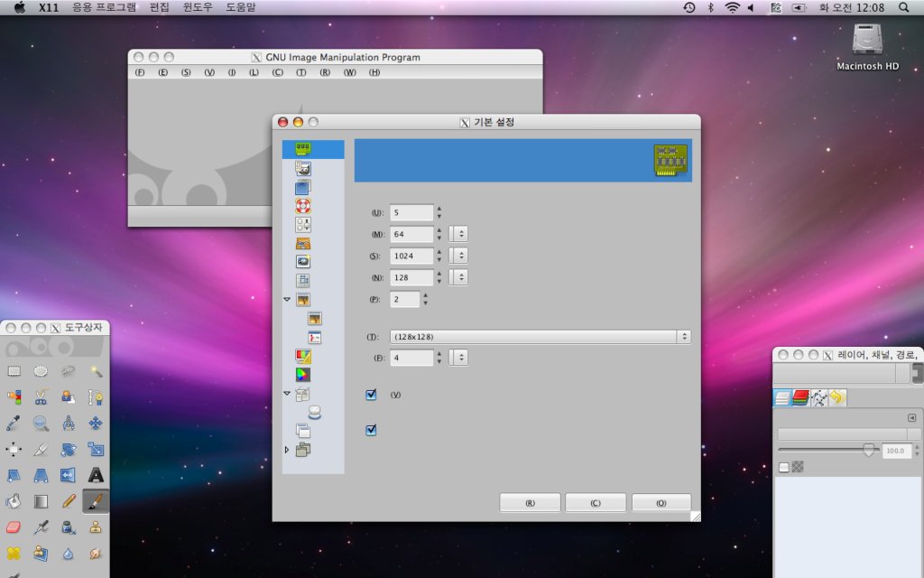This screenshot has width=924, height=578.
Task: Open Color Management category in preferences sidebar
Action: coord(303,375)
